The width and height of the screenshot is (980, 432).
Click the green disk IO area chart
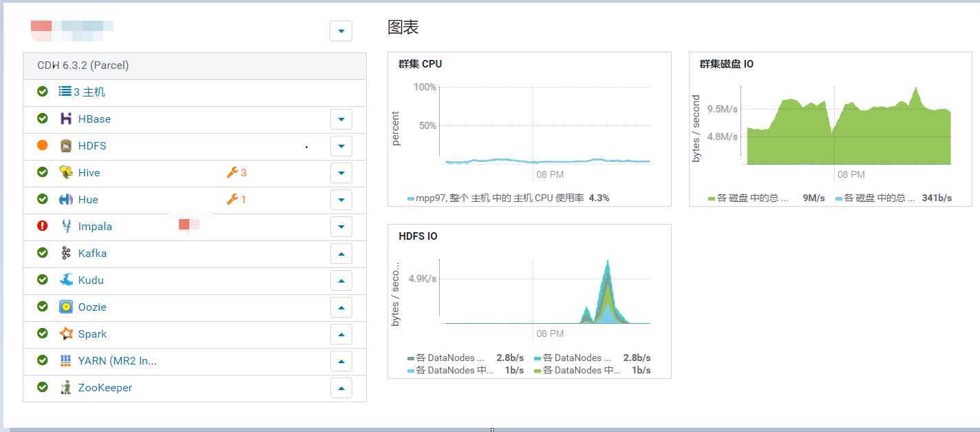point(849,125)
